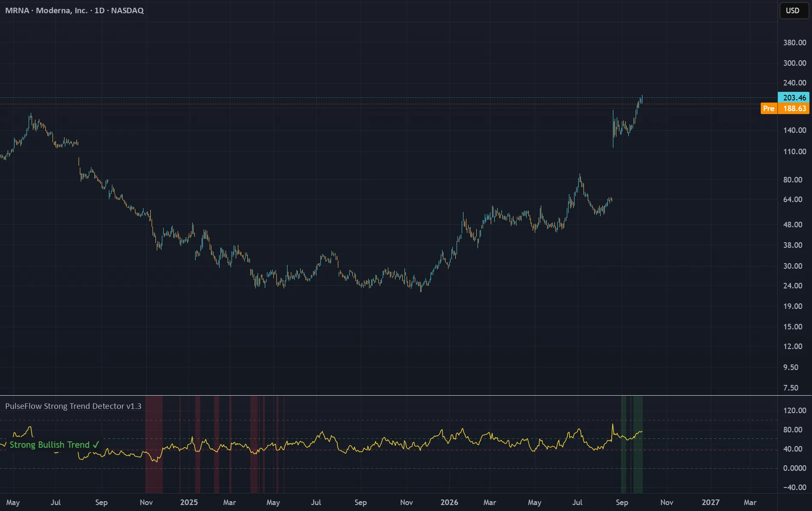Click the 203.46 current price label

point(794,98)
